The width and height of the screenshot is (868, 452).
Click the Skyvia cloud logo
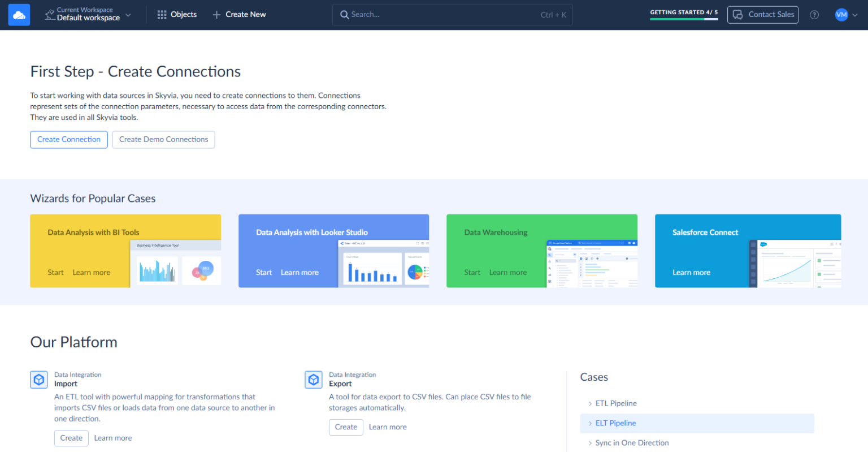coord(19,14)
